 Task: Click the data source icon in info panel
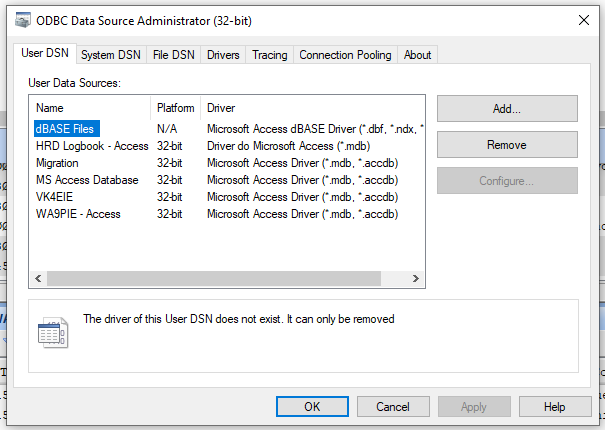53,333
